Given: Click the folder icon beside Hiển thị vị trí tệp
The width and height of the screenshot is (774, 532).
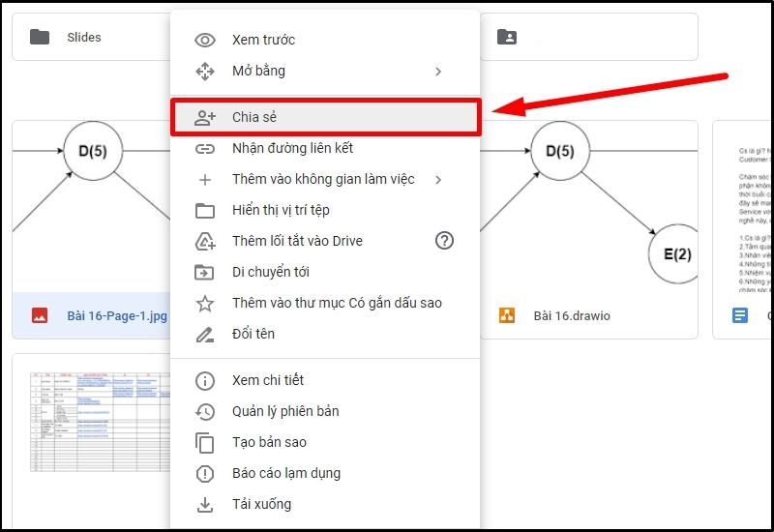Looking at the screenshot, I should 205,211.
